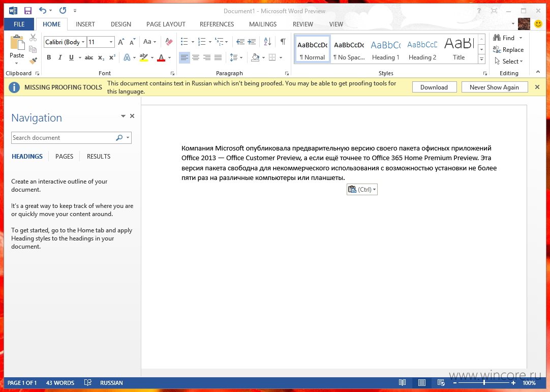Switch to Read Mode in status bar
The height and width of the screenshot is (392, 550).
coord(402,382)
